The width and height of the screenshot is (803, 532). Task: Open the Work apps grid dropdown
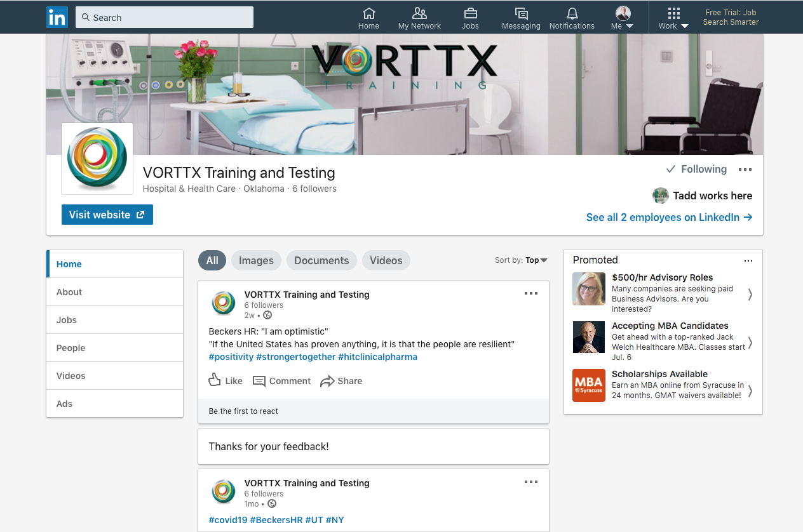[673, 18]
